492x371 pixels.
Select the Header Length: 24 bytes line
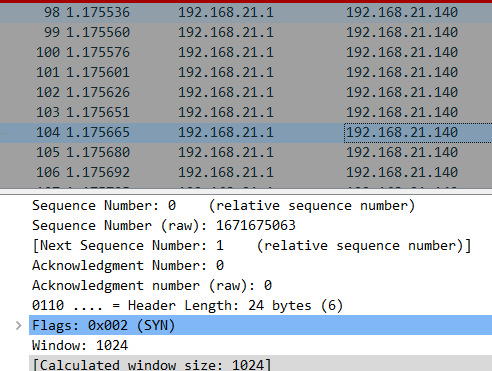pos(260,305)
